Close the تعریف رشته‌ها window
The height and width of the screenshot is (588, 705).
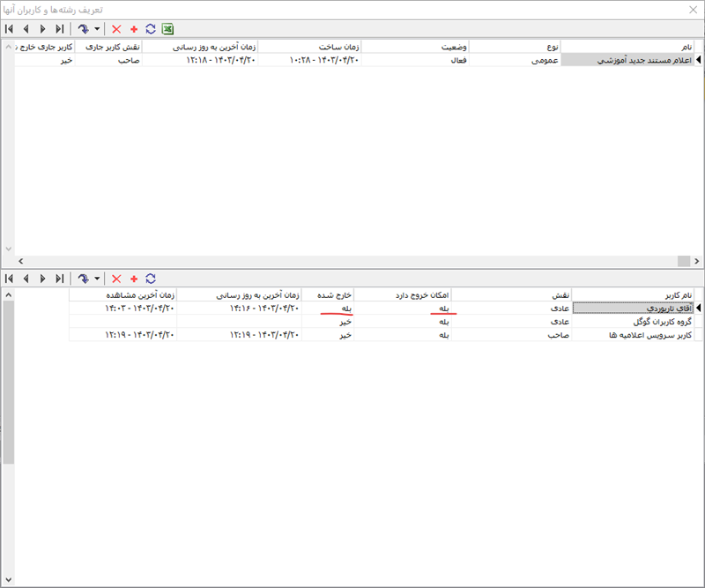690,9
